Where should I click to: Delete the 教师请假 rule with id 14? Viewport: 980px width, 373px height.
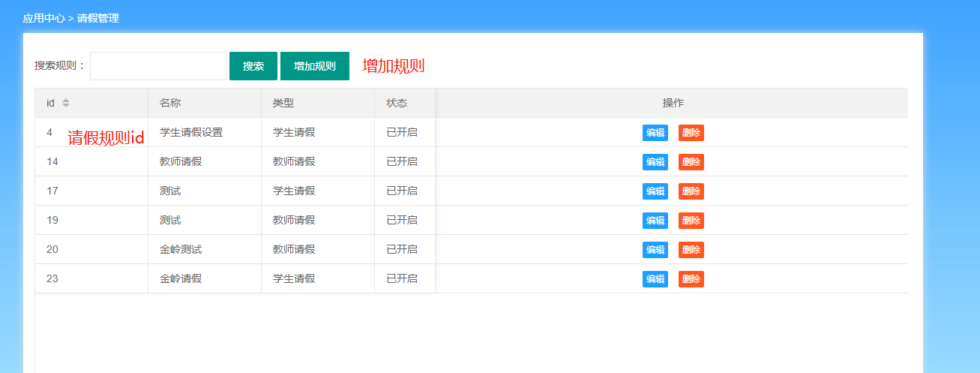(x=691, y=162)
